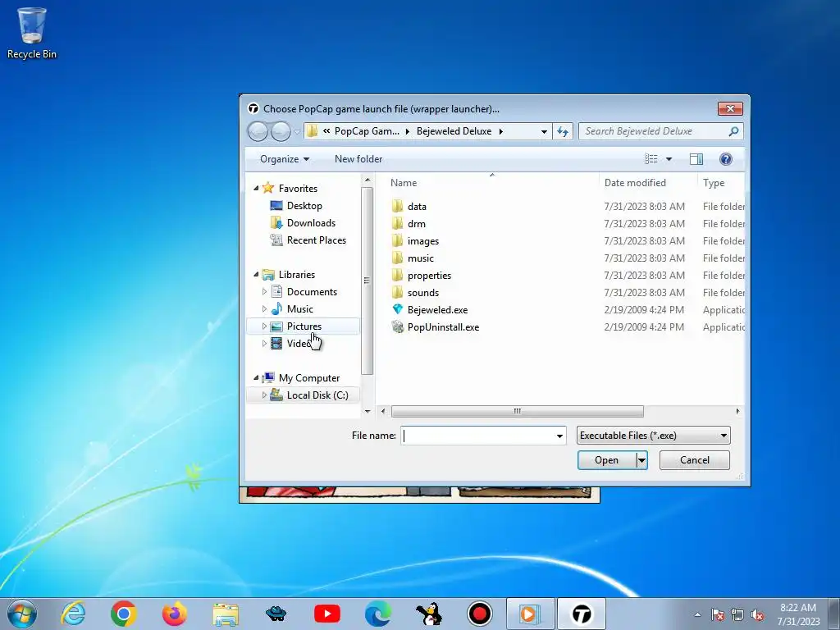Select the music folder icon
840x630 pixels.
click(398, 258)
